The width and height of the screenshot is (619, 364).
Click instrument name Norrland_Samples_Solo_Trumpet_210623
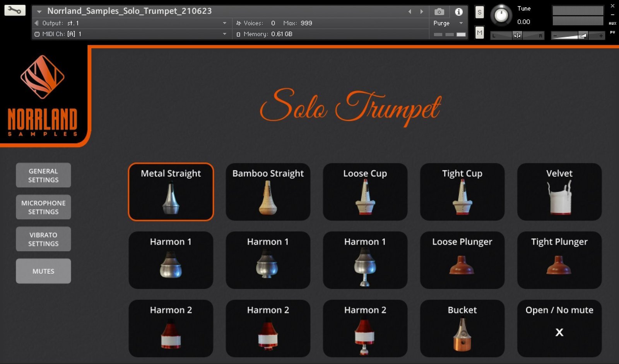(x=130, y=11)
